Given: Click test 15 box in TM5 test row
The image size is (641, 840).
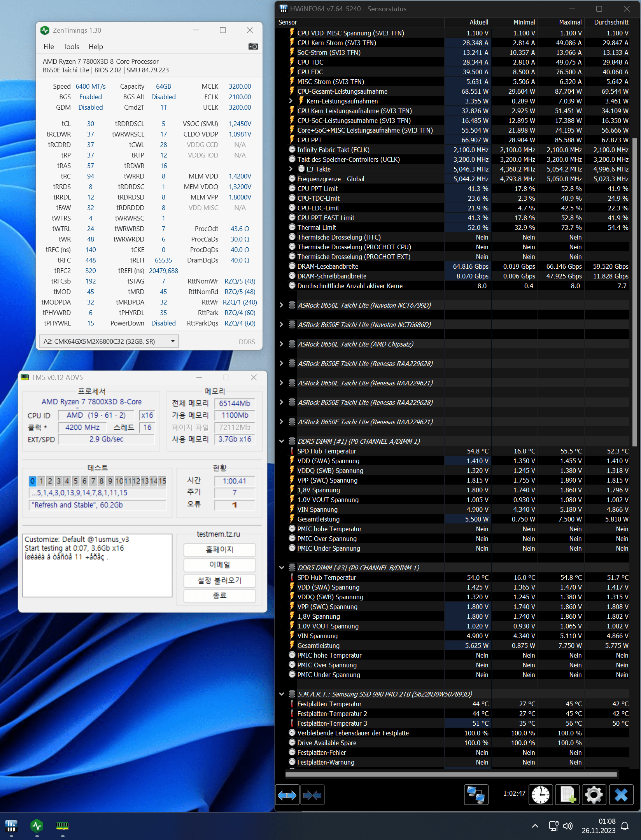Looking at the screenshot, I should (162, 481).
